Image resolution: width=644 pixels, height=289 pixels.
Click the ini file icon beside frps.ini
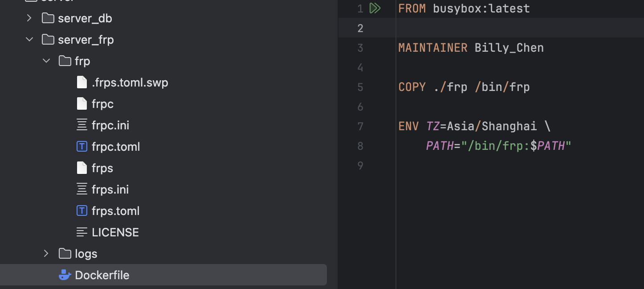[x=82, y=190]
